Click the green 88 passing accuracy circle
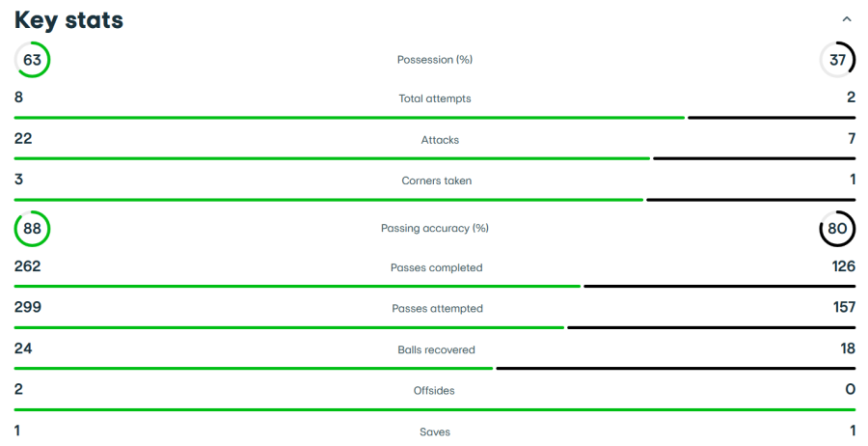868x446 pixels. (32, 229)
